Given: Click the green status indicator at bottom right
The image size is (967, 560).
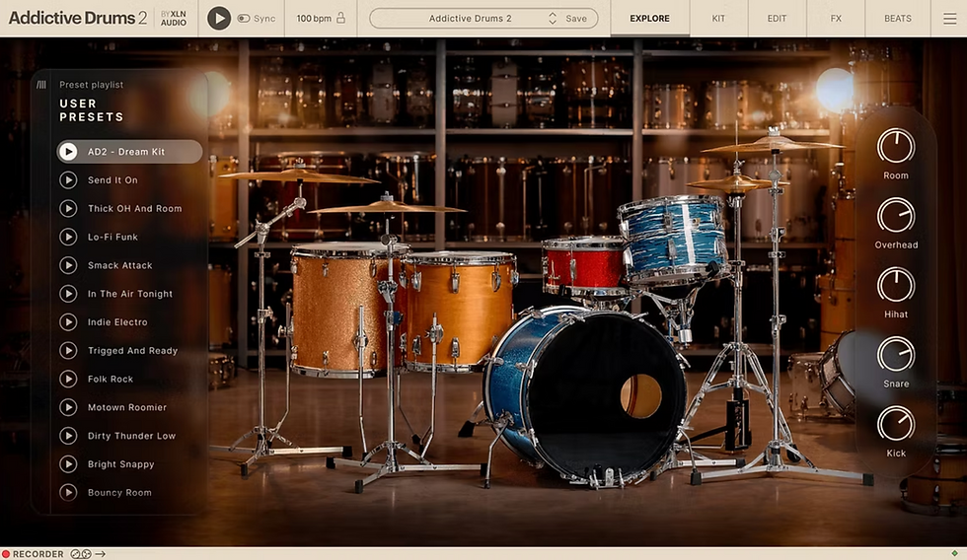Looking at the screenshot, I should [955, 553].
